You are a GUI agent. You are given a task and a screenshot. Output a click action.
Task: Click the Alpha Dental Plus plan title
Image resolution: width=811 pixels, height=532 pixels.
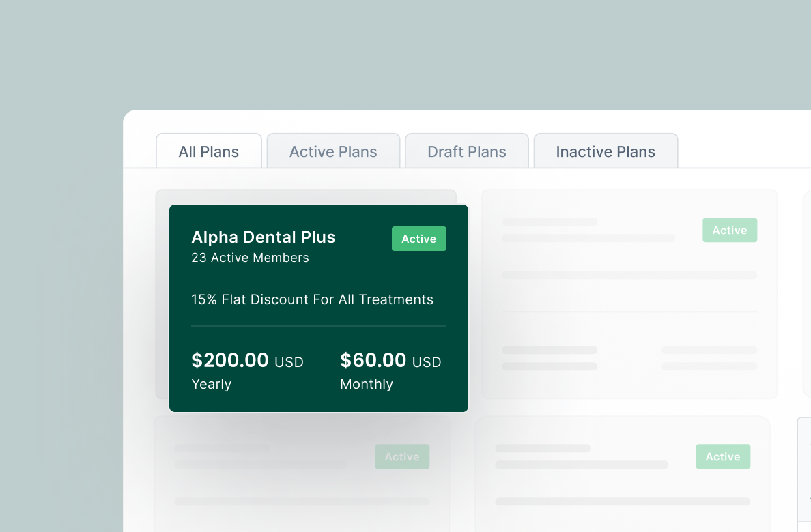tap(264, 237)
